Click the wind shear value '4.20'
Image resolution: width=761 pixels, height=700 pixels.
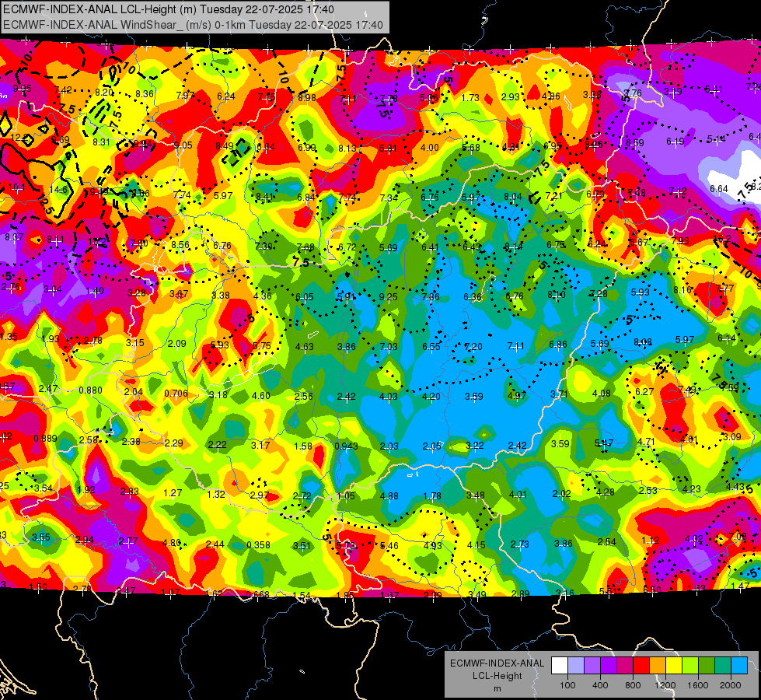pos(431,397)
